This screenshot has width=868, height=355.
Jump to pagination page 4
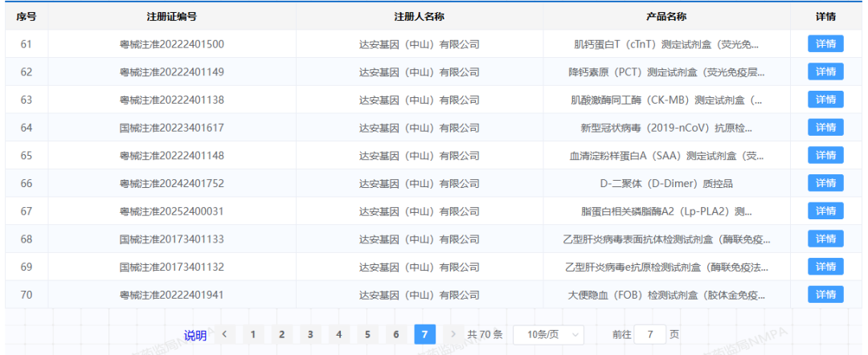tap(339, 334)
